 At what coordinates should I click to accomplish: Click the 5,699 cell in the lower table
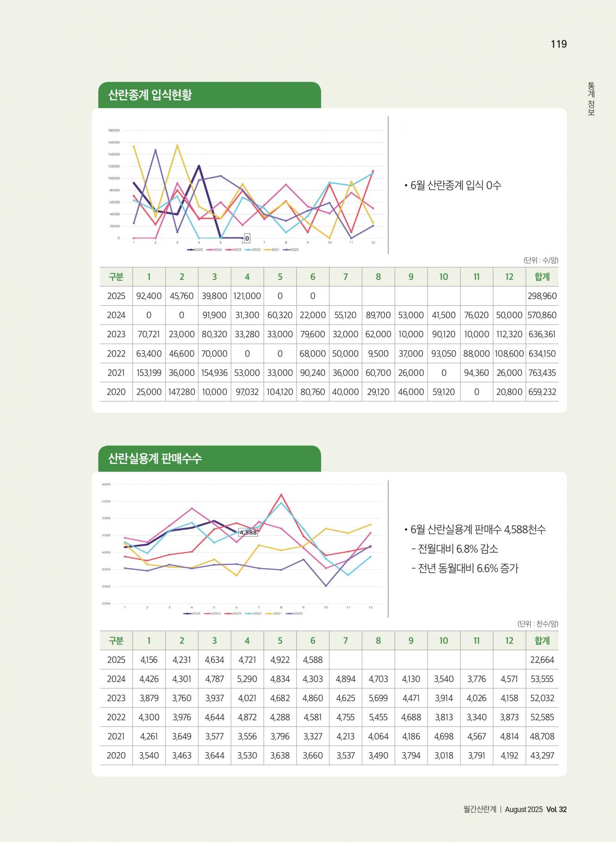tap(378, 698)
